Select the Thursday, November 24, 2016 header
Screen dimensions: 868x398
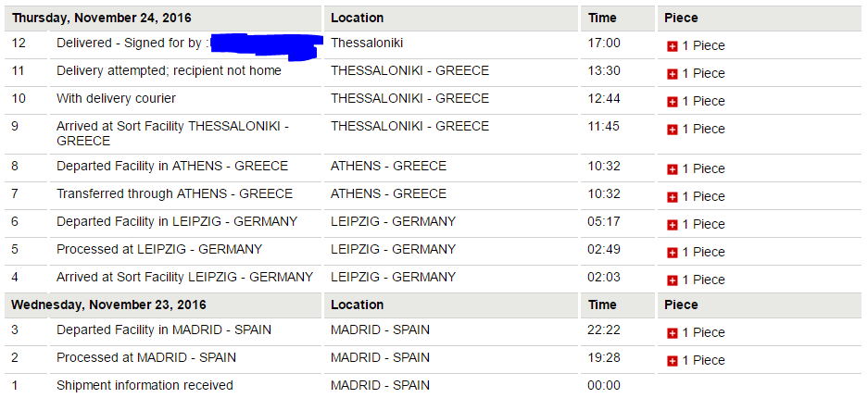tap(102, 18)
